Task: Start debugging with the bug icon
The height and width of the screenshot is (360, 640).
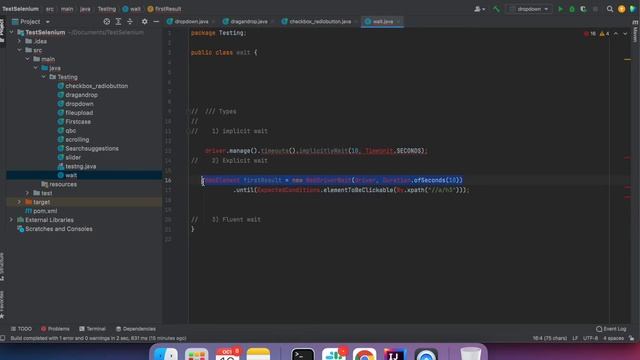Action: point(572,9)
